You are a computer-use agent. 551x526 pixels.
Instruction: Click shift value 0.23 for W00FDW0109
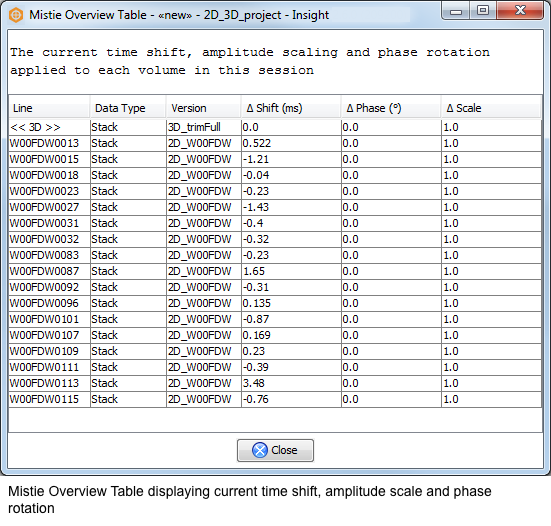click(x=291, y=351)
